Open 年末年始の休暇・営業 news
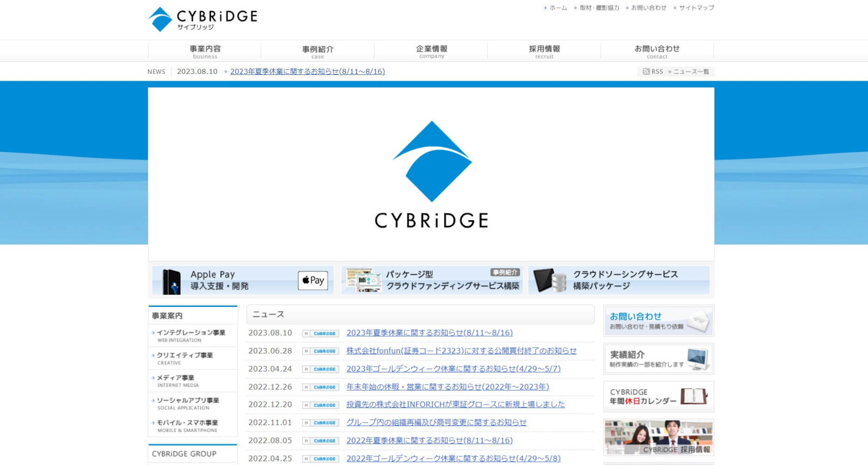The width and height of the screenshot is (868, 465). pyautogui.click(x=448, y=387)
